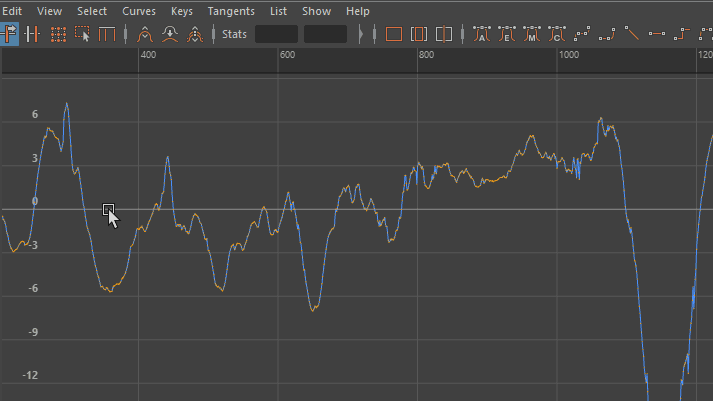The image size is (713, 401).
Task: Apply the Auto Ease tangent (E icon)
Action: 506,34
